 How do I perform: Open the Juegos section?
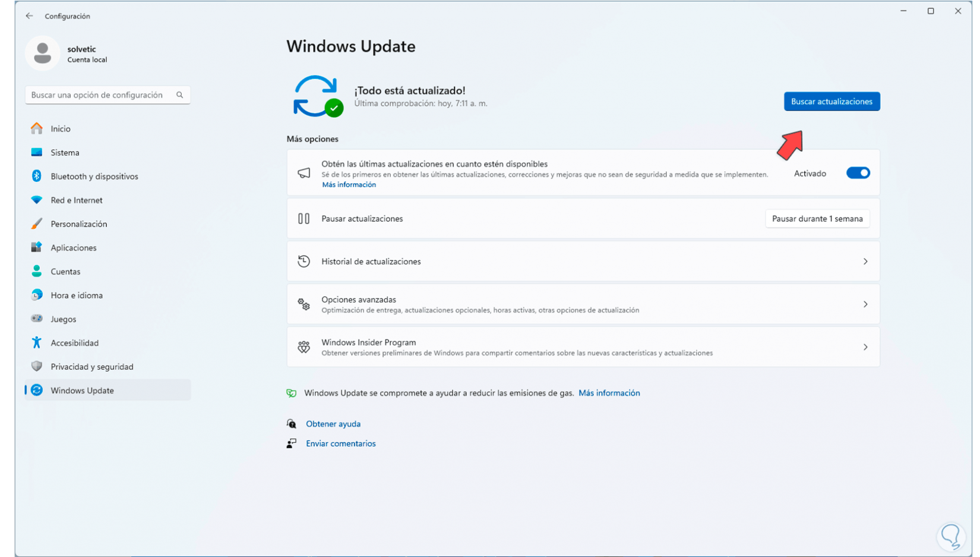(x=108, y=319)
